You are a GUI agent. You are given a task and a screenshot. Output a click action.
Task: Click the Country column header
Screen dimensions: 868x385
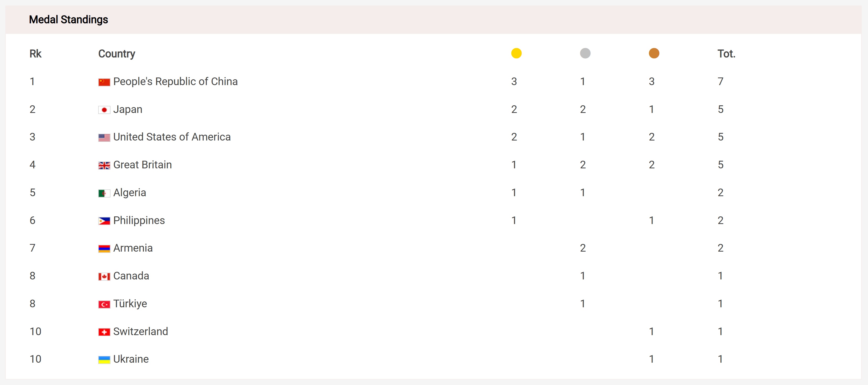(x=117, y=54)
